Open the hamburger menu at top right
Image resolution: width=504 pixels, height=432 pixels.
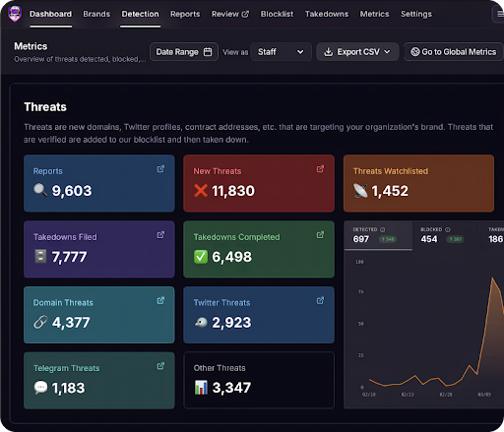(499, 14)
